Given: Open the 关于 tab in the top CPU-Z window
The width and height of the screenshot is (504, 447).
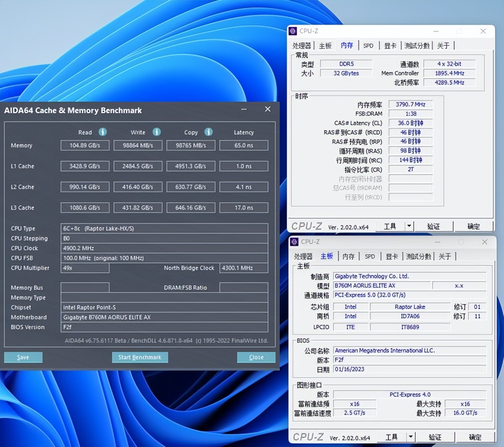Looking at the screenshot, I should [443, 45].
